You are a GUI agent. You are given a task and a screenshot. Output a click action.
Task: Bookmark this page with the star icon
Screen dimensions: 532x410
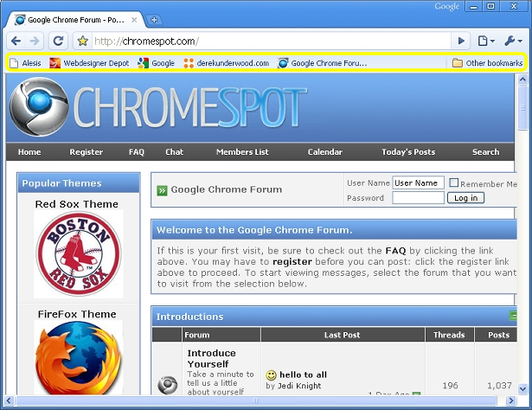pyautogui.click(x=83, y=41)
